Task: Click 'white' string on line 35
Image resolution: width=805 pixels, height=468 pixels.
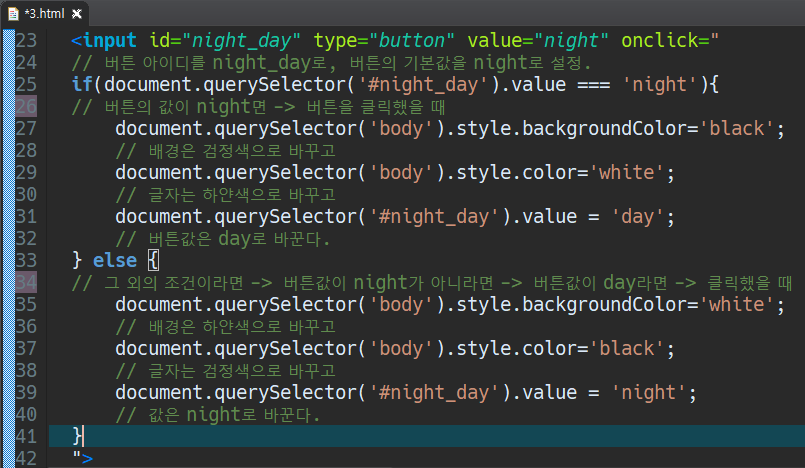Action: click(x=736, y=304)
